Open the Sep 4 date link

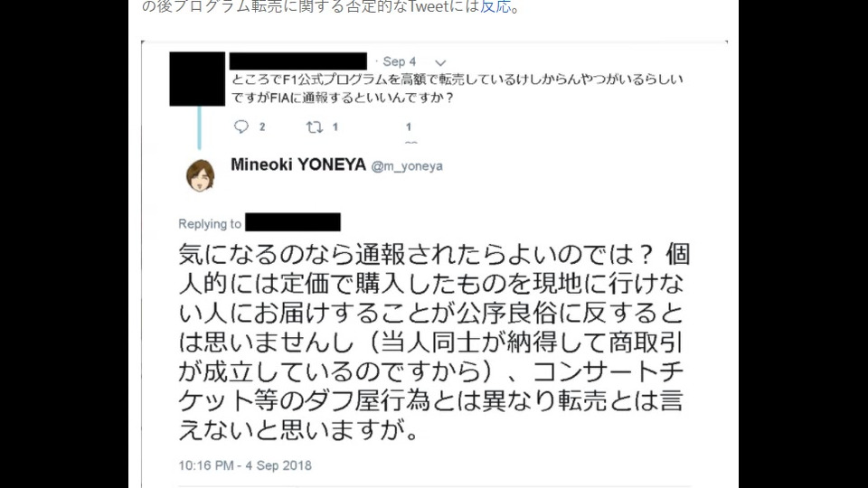coord(399,61)
